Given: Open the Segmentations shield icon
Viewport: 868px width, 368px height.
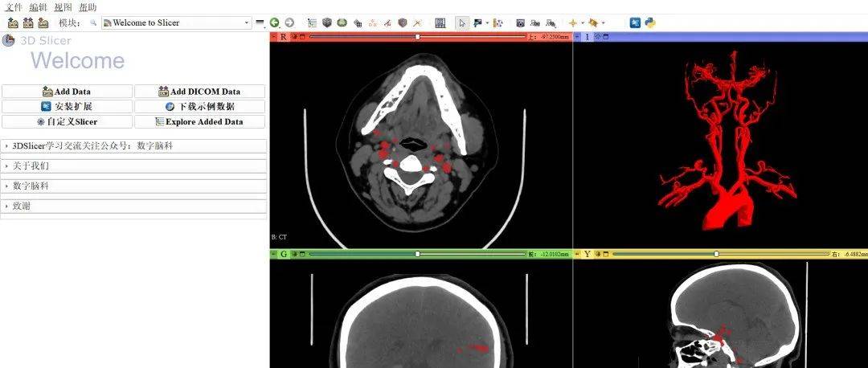Looking at the screenshot, I should coord(403,22).
